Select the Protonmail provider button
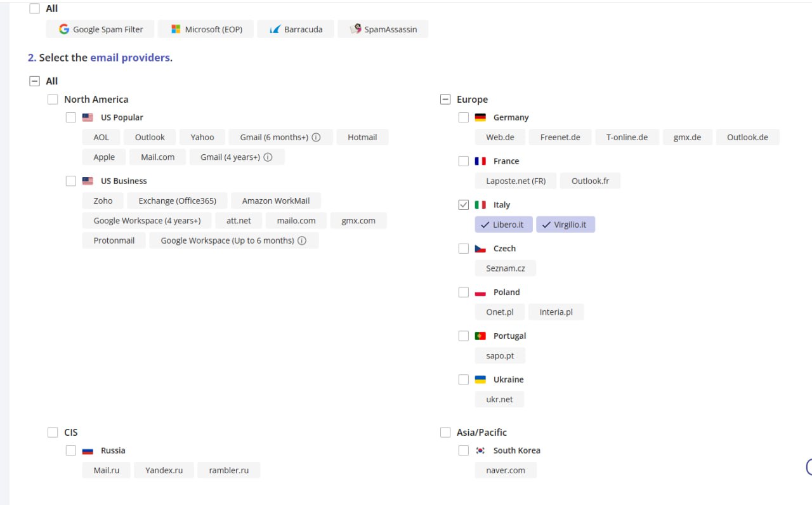The image size is (812, 505). (x=114, y=240)
